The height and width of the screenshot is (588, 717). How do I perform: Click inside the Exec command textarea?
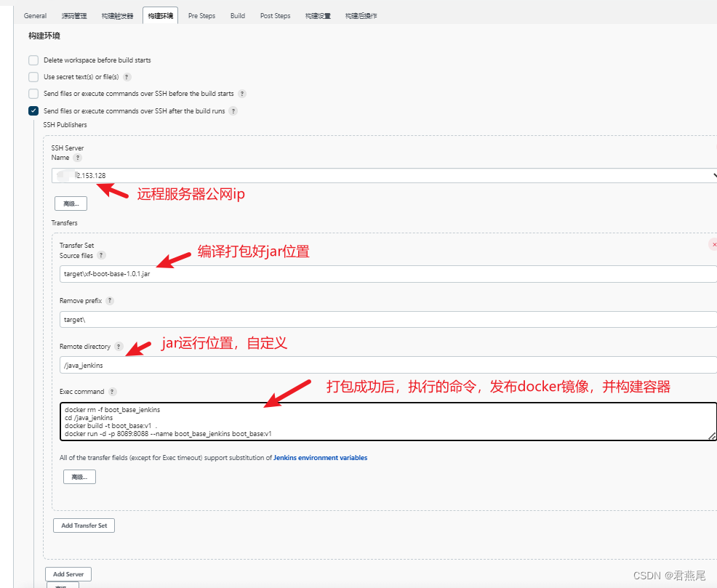(x=388, y=422)
